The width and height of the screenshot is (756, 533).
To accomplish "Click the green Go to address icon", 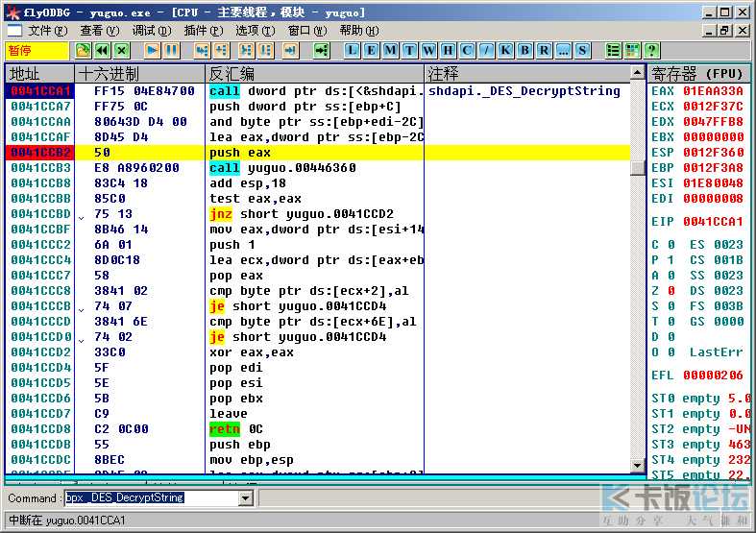I will point(321,51).
